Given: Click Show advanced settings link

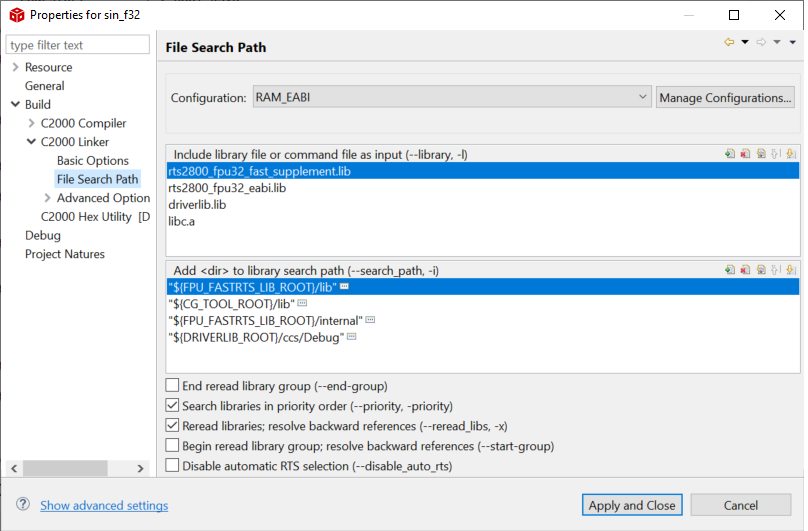Looking at the screenshot, I should coord(104,506).
